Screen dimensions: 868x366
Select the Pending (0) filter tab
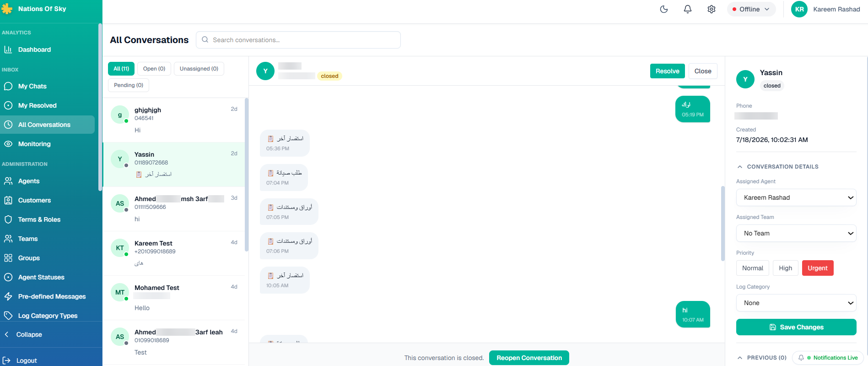(129, 85)
